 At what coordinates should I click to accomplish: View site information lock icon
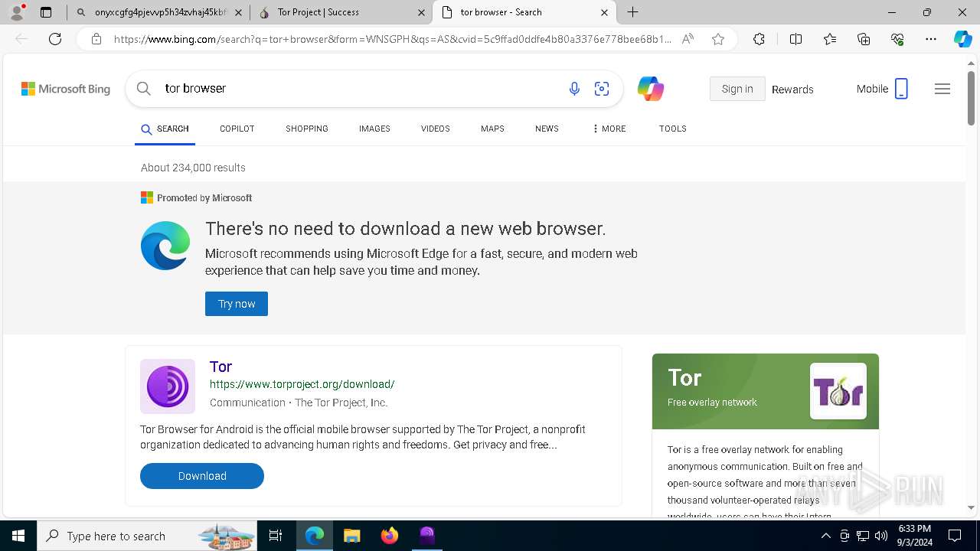[96, 39]
